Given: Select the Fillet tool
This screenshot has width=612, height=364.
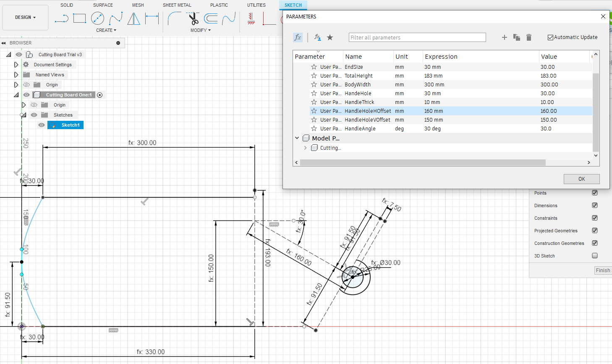Looking at the screenshot, I should (x=174, y=18).
